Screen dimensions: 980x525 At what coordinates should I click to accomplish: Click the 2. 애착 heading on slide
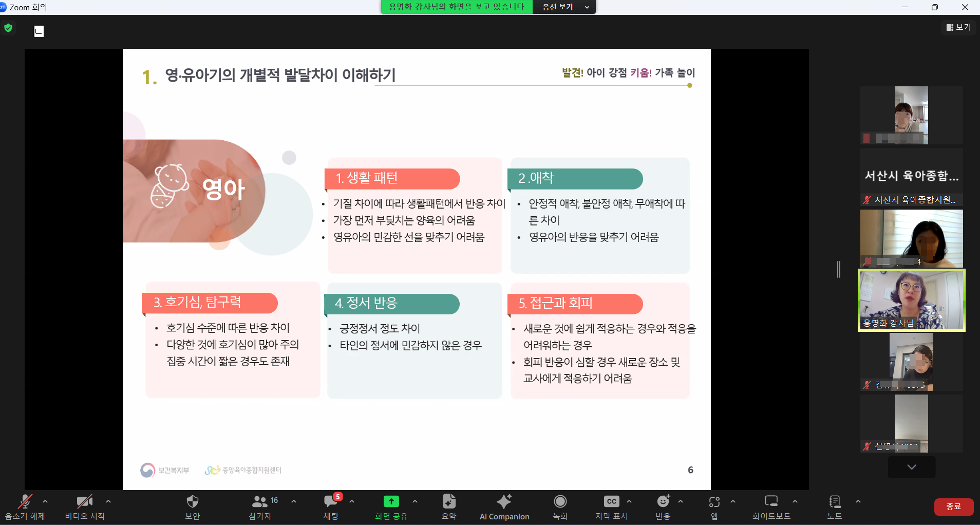click(x=536, y=178)
